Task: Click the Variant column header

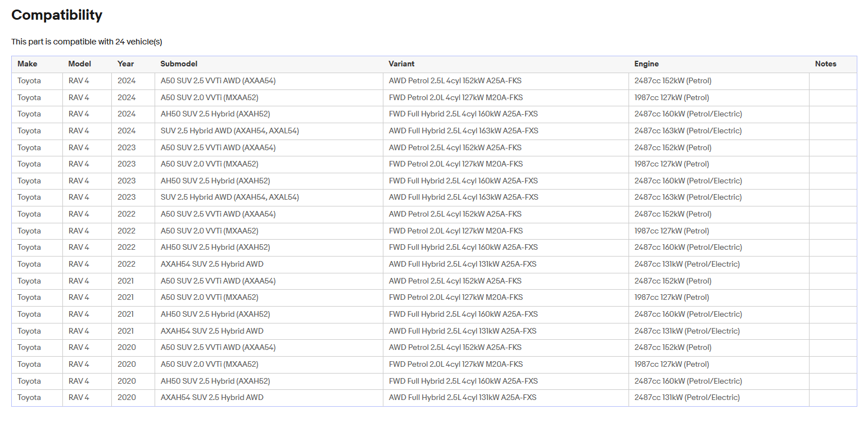Action: click(506, 64)
